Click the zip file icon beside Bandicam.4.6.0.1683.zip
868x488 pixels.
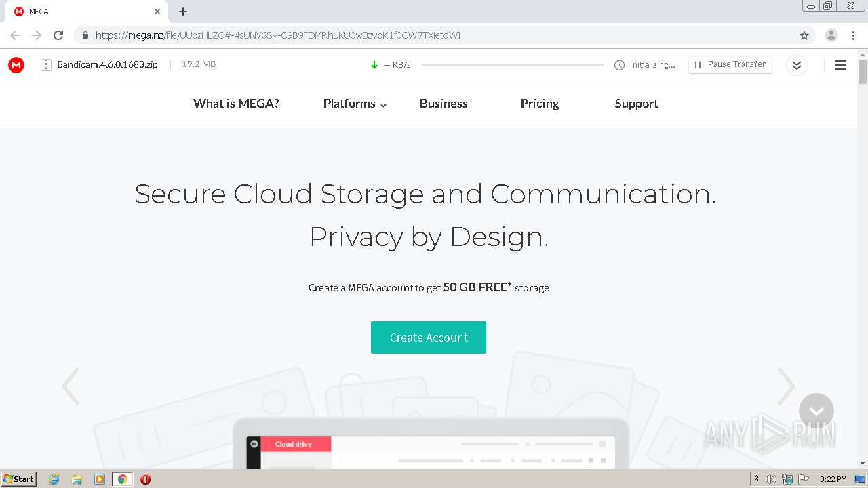[46, 65]
